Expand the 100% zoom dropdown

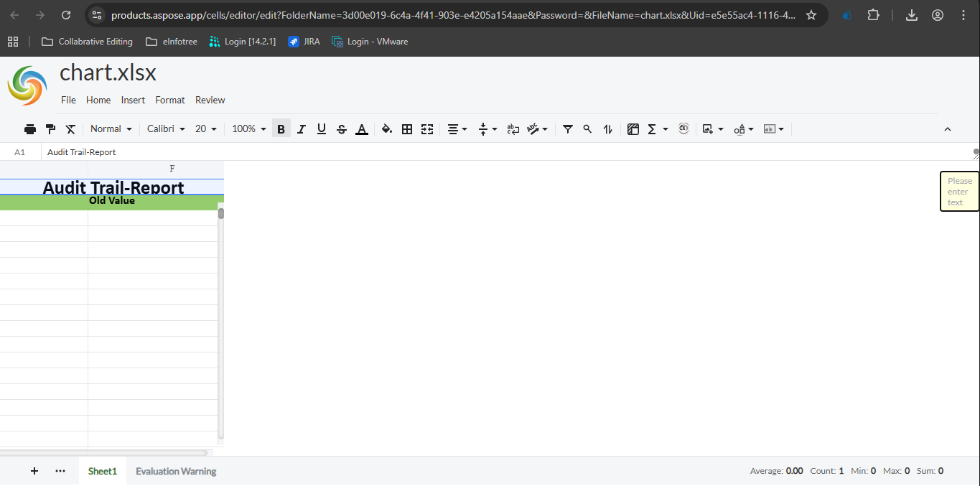[x=248, y=129]
